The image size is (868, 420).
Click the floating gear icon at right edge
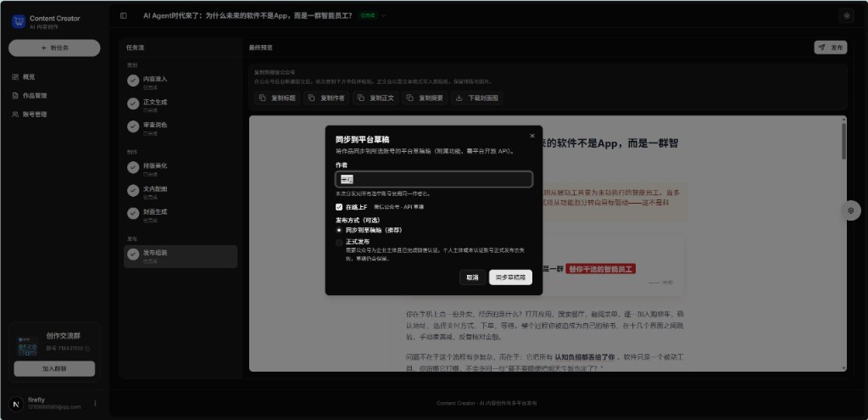click(851, 210)
